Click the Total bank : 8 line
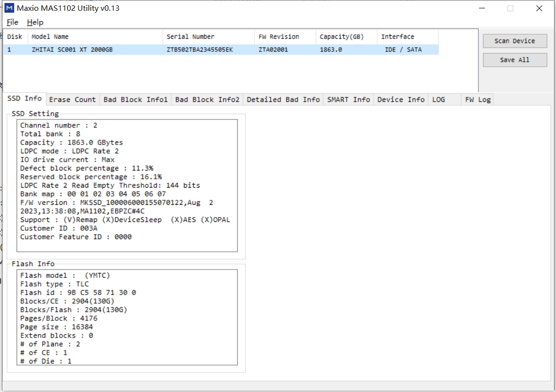 [50, 134]
